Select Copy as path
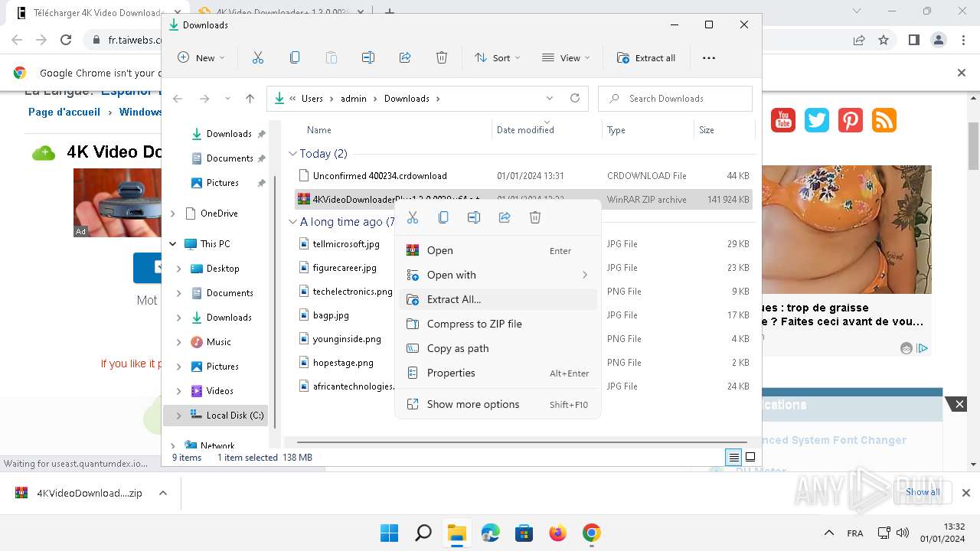Viewport: 980px width, 551px height. [x=498, y=348]
